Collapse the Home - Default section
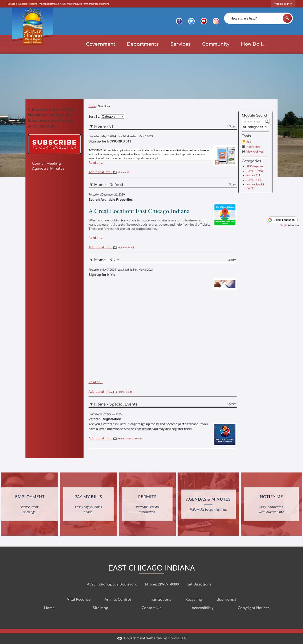Screen dimensions: 303x644 pyautogui.click(x=91, y=185)
